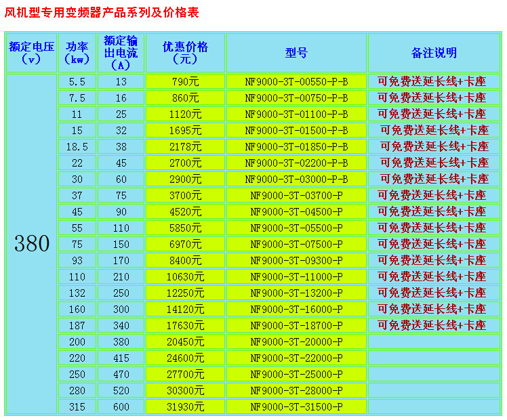Click 可免费送延长线+卡座 in the 790元 row
This screenshot has width=507, height=420.
click(x=432, y=81)
